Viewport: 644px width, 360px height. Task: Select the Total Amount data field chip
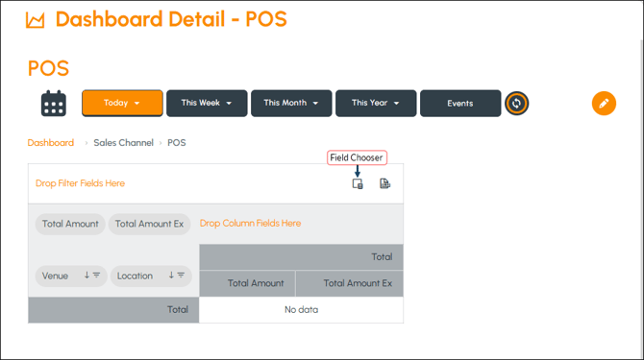click(70, 224)
